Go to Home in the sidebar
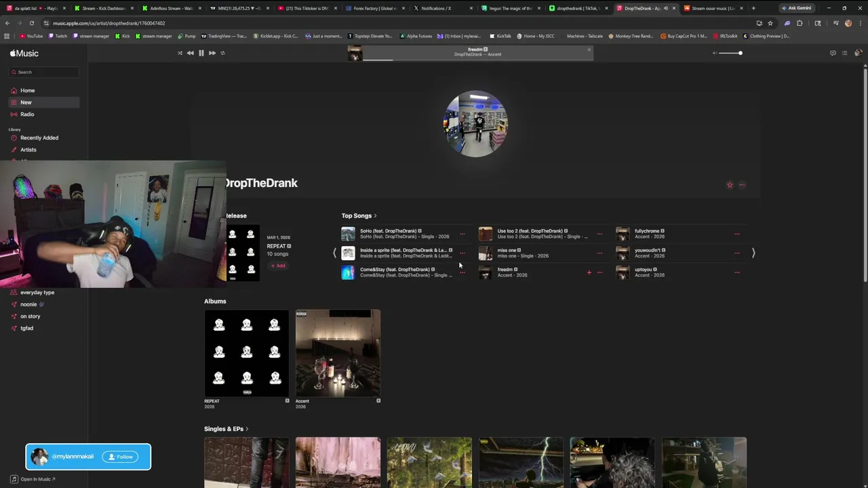This screenshot has height=488, width=868. click(44, 90)
